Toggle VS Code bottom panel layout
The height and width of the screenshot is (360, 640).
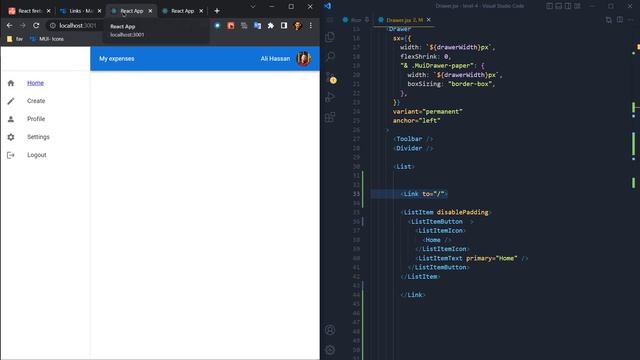click(x=558, y=6)
